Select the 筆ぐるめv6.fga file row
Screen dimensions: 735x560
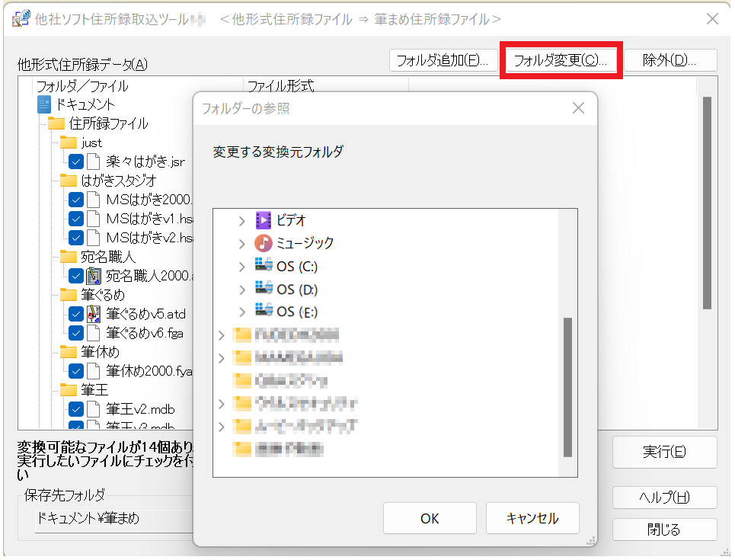click(145, 333)
